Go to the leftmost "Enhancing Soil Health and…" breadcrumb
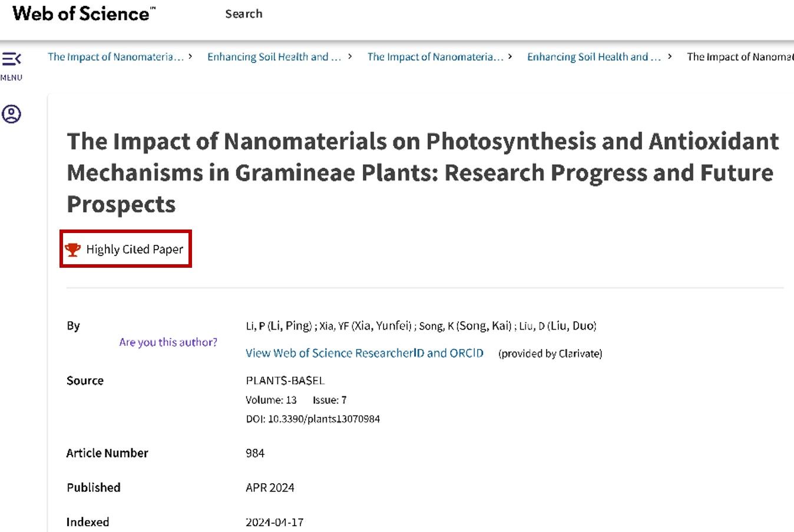This screenshot has height=532, width=794. tap(274, 57)
